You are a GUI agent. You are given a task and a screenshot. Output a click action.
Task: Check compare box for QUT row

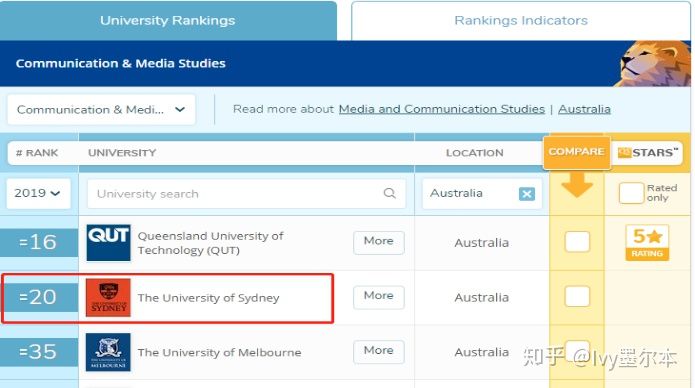coord(577,242)
